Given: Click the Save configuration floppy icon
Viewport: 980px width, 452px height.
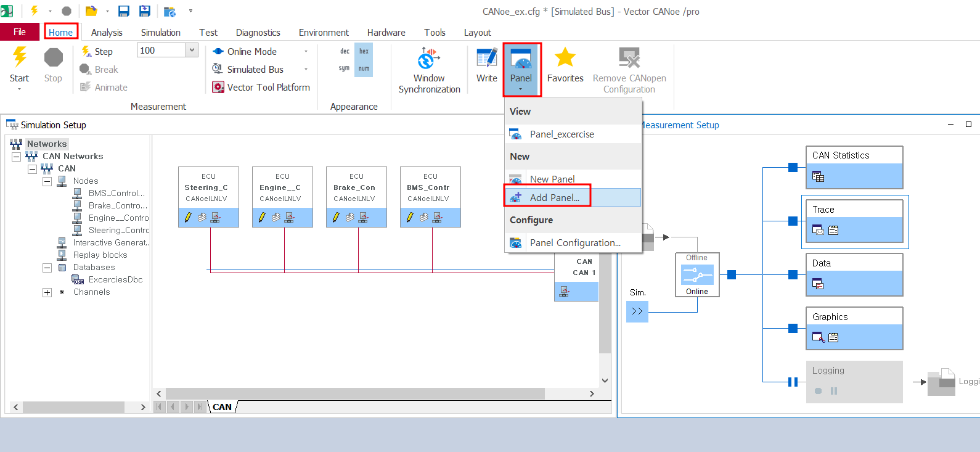Looking at the screenshot, I should coord(124,11).
